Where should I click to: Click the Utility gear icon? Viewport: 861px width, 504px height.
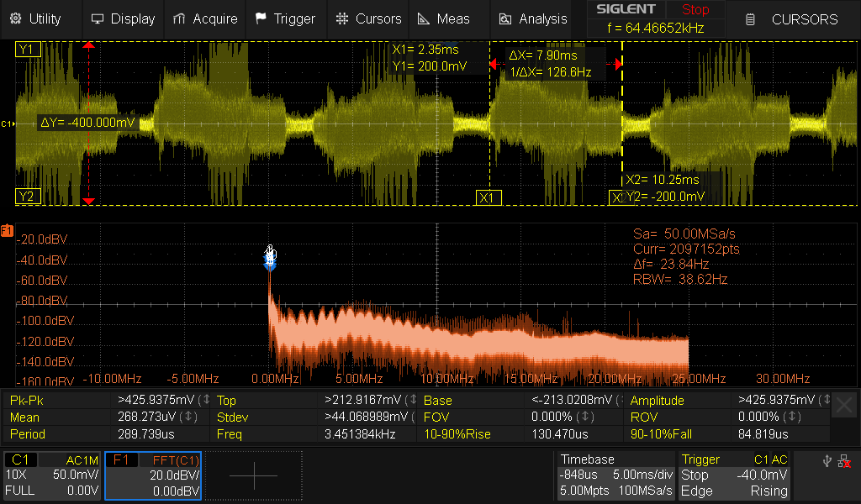pos(16,18)
